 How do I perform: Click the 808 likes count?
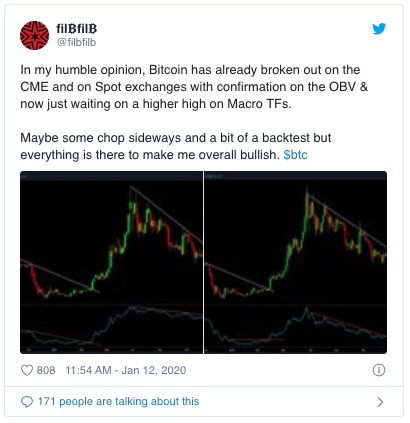[46, 370]
